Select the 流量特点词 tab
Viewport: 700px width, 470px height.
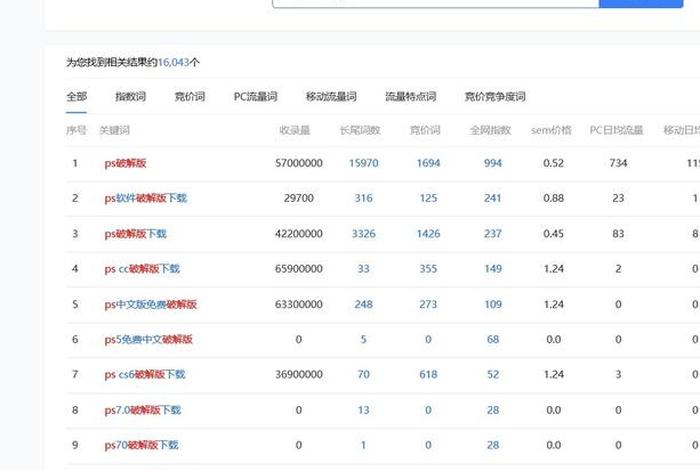tap(410, 96)
